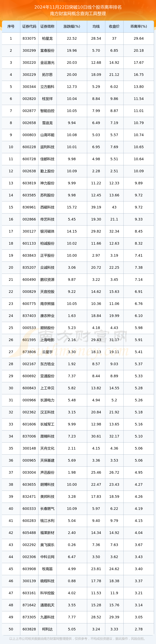Click the 正平股份 name cell
Viewport: 156px width, 644px height.
(47, 255)
